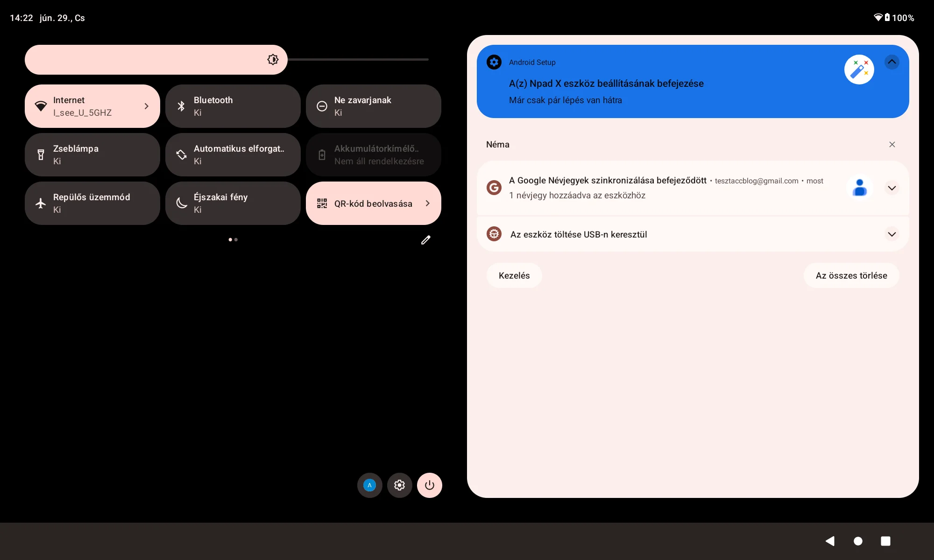Open Settings via the gear icon
Image resolution: width=934 pixels, height=560 pixels.
pos(399,485)
